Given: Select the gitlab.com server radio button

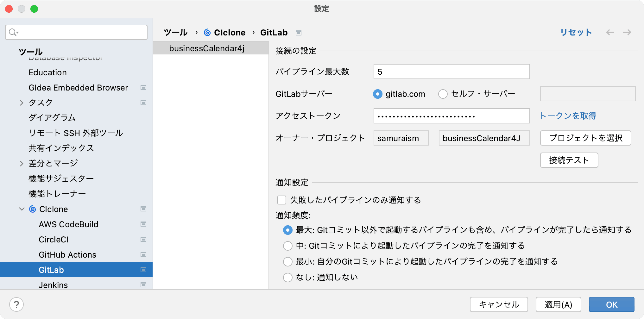Looking at the screenshot, I should (378, 94).
